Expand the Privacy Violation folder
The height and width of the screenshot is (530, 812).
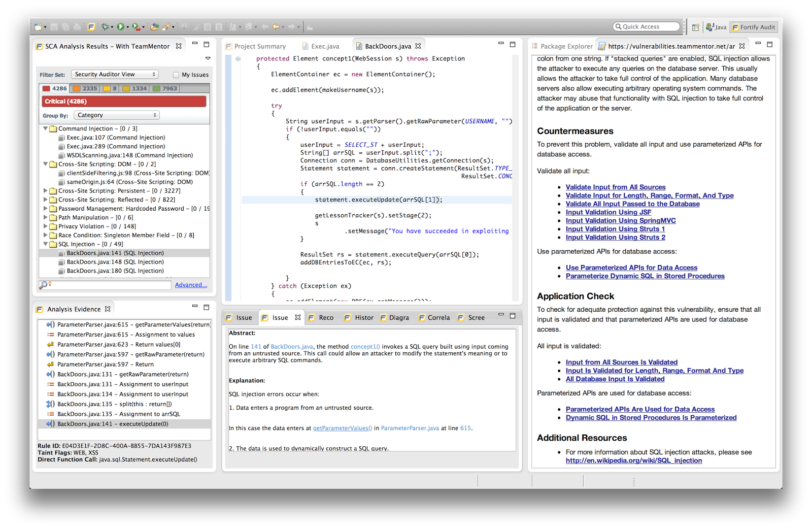45,226
